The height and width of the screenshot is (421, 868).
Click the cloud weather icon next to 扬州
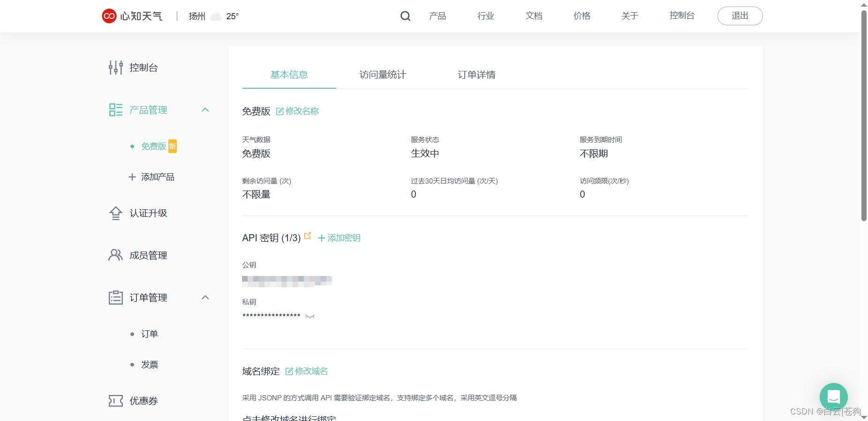(x=216, y=16)
